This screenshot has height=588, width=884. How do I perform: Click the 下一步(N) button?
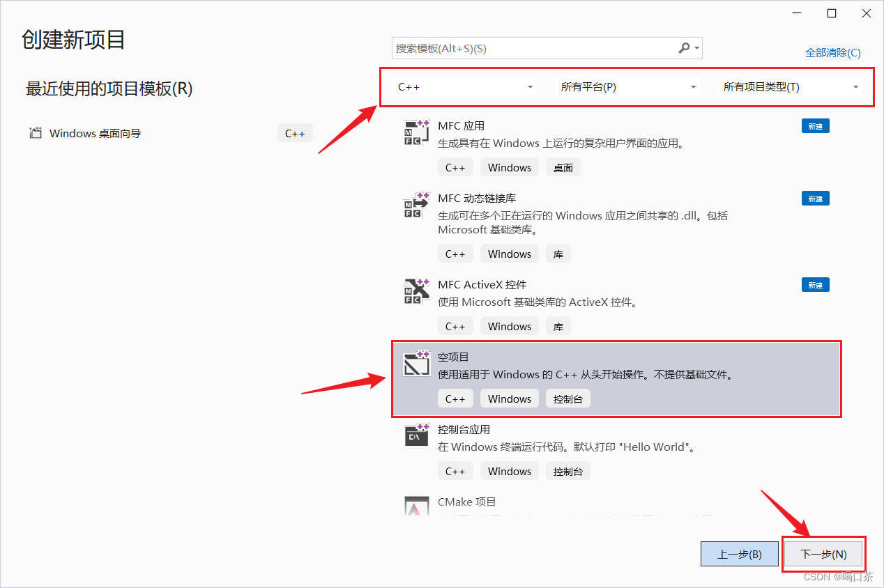click(823, 555)
